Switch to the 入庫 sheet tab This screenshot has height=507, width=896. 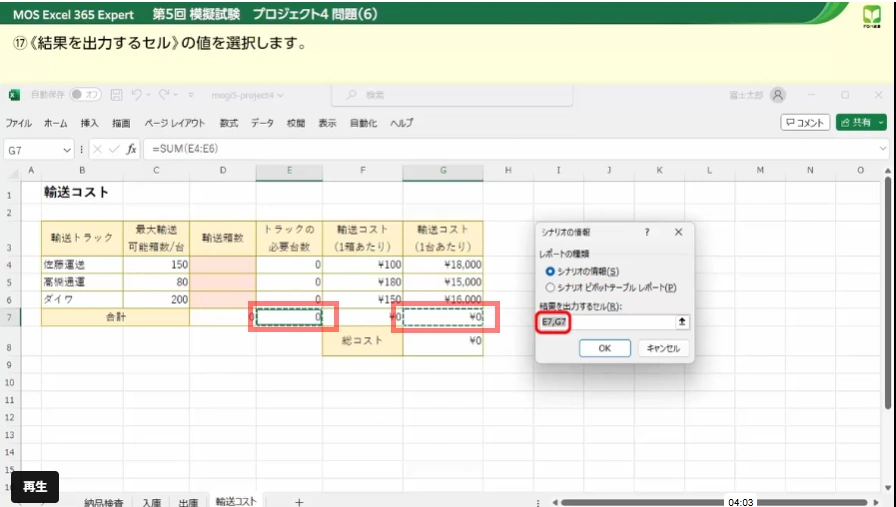coord(151,502)
